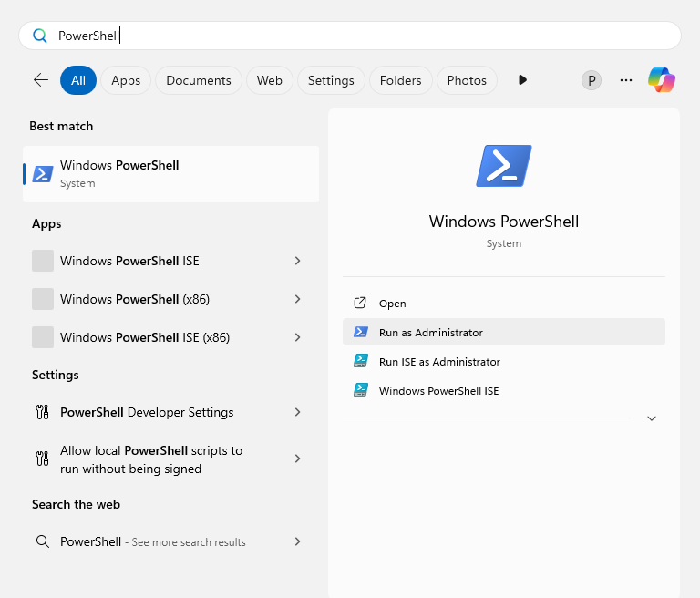Run PowerShell as Administrator
700x598 pixels.
tap(431, 333)
